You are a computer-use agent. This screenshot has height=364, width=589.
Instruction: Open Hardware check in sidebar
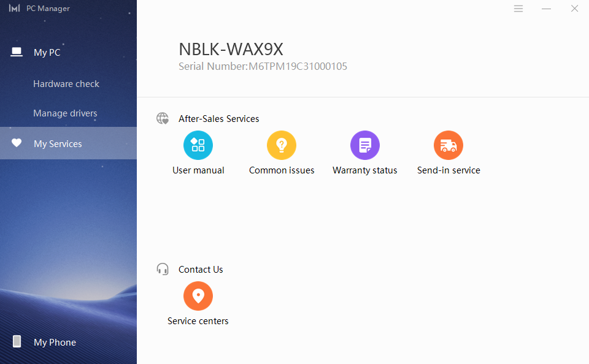click(x=66, y=84)
